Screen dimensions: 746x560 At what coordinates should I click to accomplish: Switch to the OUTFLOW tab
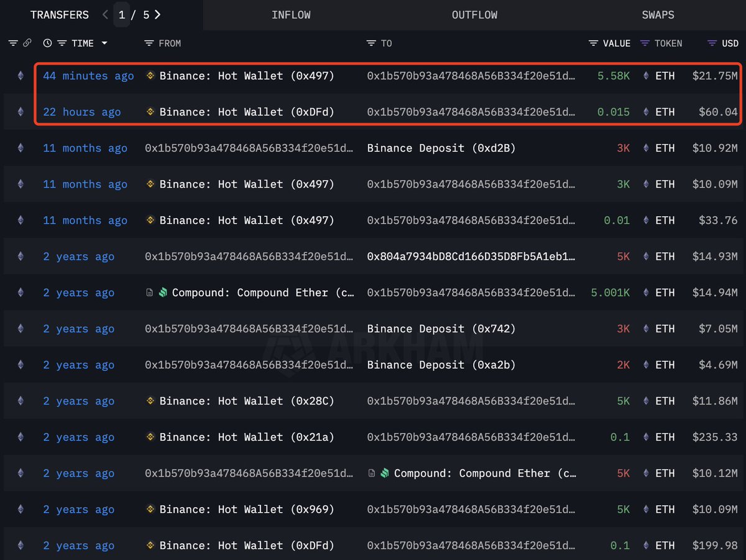pos(474,15)
